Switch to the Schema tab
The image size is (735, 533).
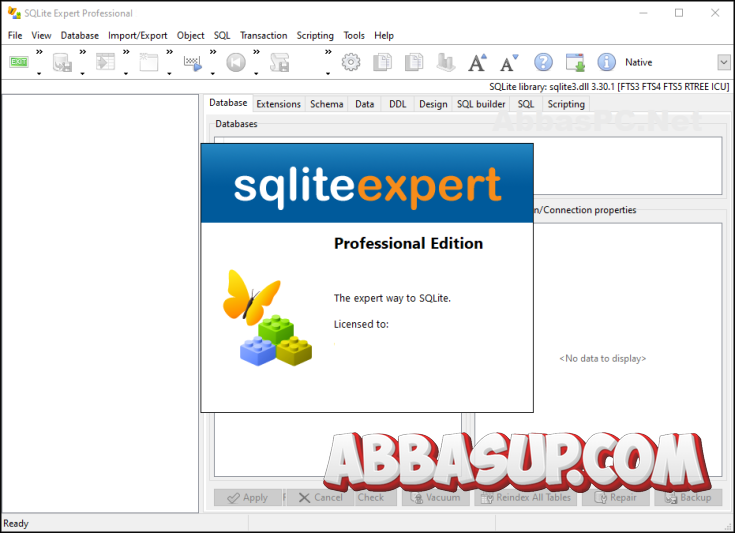tap(327, 104)
